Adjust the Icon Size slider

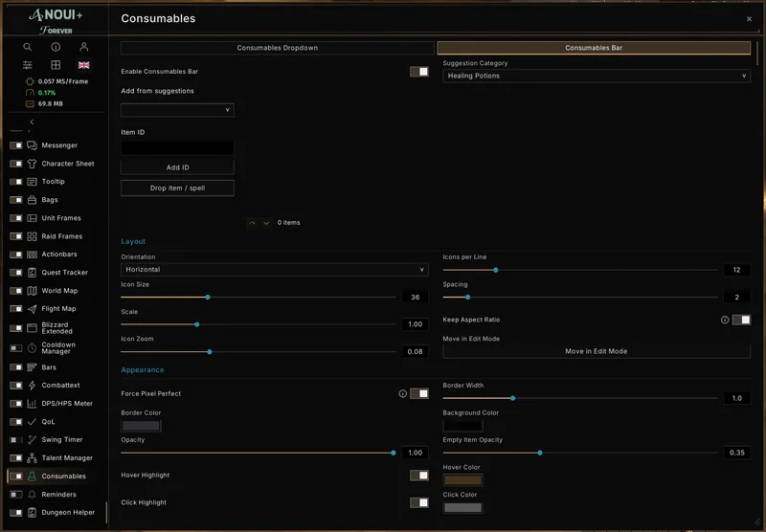point(258,298)
